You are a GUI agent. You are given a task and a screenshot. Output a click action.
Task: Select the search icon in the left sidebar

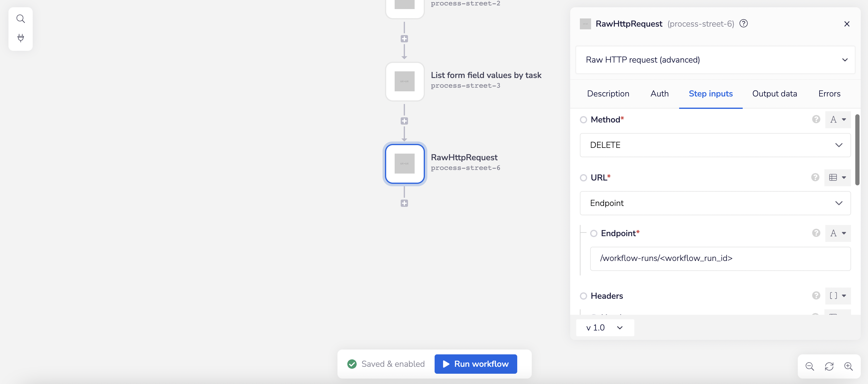tap(21, 18)
